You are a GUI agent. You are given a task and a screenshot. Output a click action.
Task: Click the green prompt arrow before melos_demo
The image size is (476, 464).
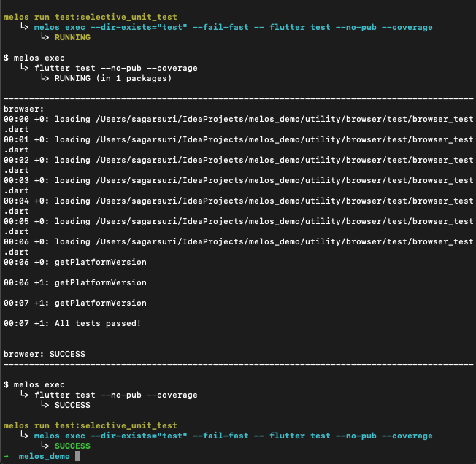click(6, 456)
